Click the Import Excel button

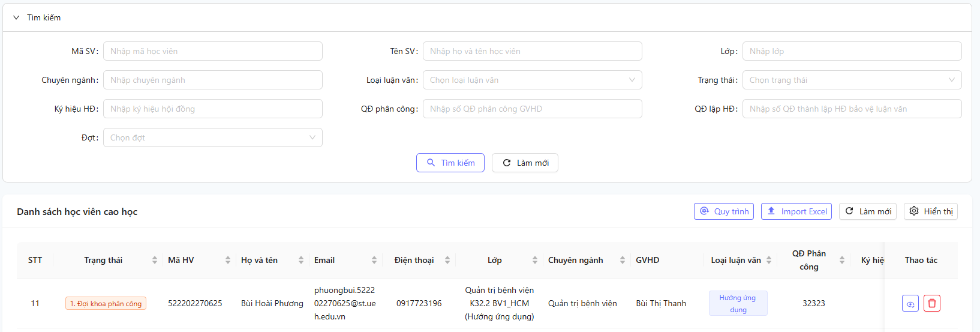click(x=796, y=211)
